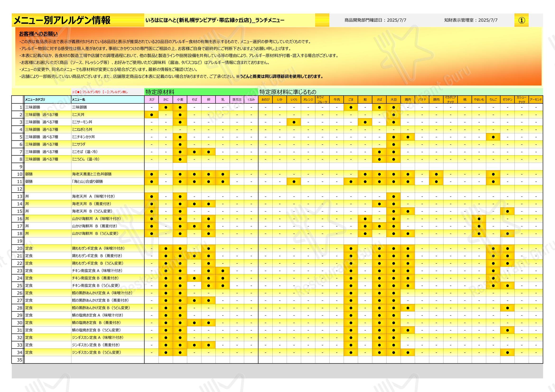Click 鯖の塩焼き定食 B（蕎麦付き）
This screenshot has height=392, width=555.
[97, 323]
